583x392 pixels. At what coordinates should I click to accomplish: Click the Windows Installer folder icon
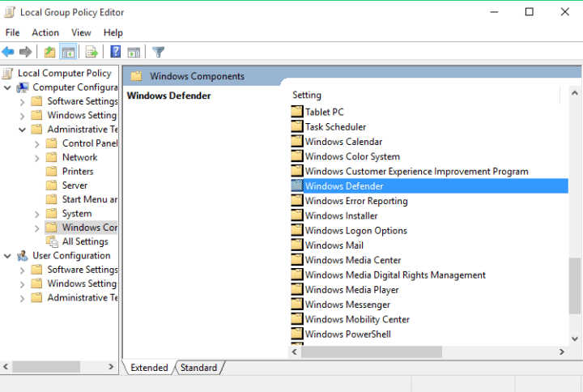(x=296, y=215)
